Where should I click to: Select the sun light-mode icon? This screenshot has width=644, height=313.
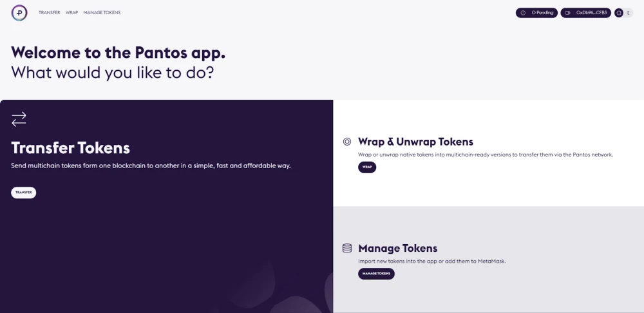pos(619,13)
